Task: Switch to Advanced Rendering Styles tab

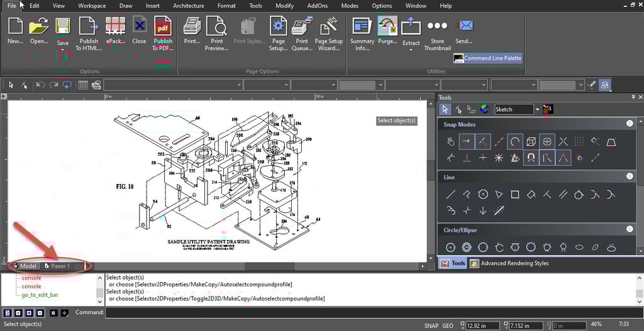Action: tap(509, 263)
